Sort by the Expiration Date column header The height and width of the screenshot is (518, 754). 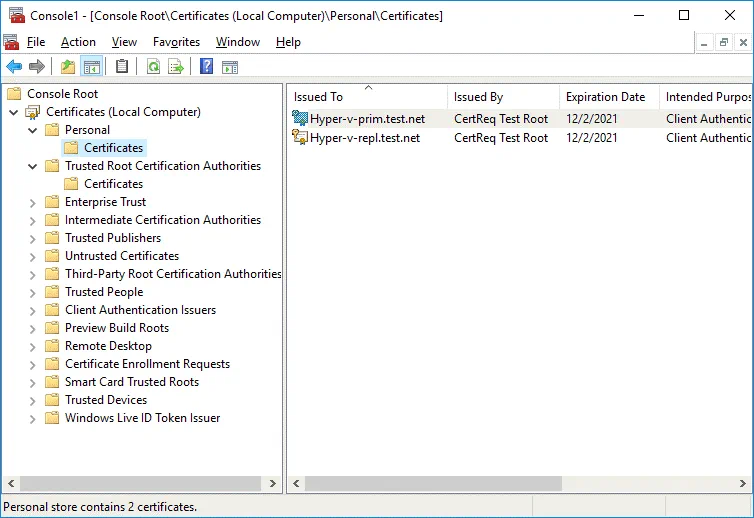[x=605, y=97]
